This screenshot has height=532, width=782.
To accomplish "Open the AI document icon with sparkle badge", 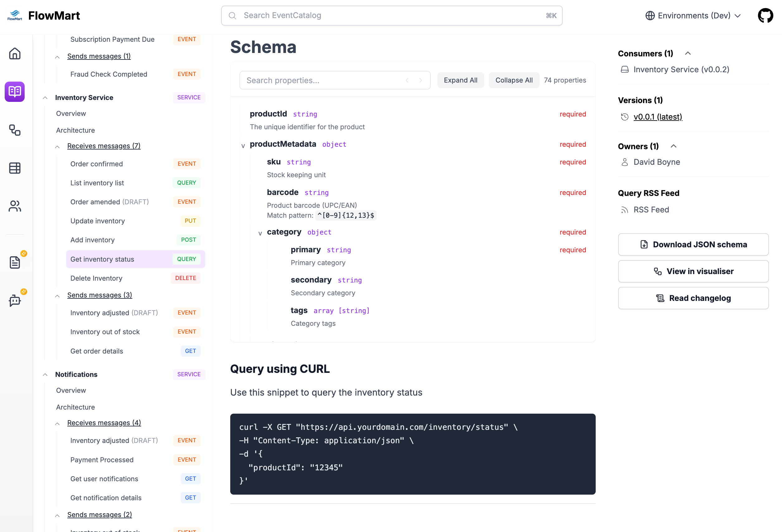I will (x=14, y=262).
